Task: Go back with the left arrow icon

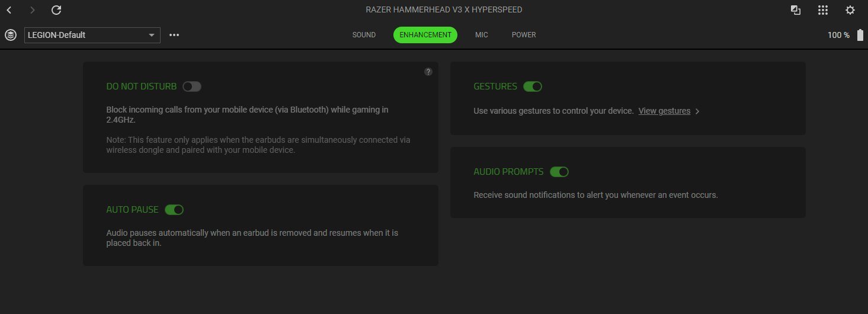Action: coord(9,10)
